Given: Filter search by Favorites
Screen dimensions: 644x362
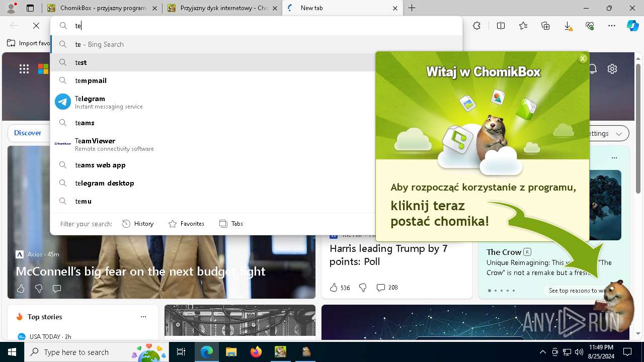Looking at the screenshot, I should pos(186,224).
